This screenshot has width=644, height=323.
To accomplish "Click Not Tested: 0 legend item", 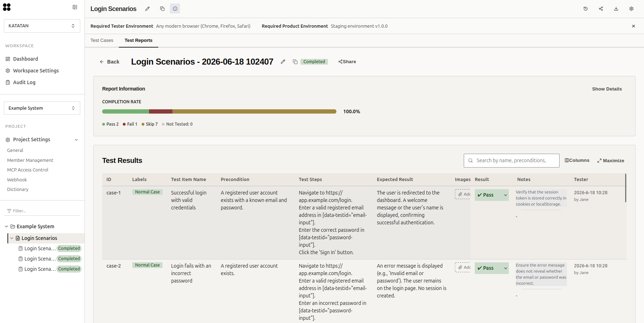I will coord(177,124).
